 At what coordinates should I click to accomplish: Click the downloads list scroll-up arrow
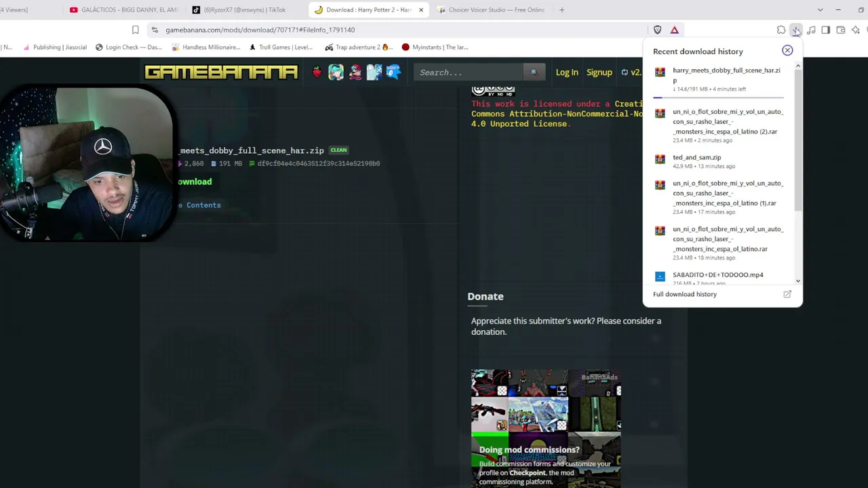(x=798, y=66)
